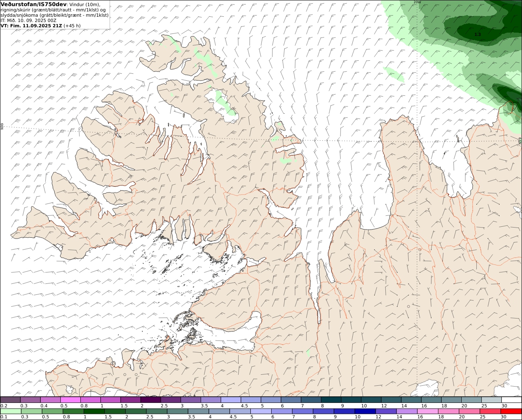Click the light green rain swatch labeled 0.3

click(x=32, y=411)
